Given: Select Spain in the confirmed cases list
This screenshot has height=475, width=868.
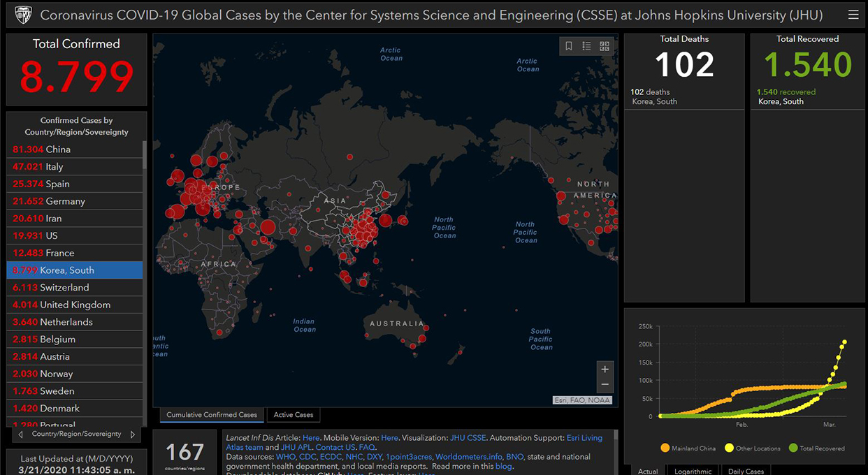Looking at the screenshot, I should [x=75, y=184].
